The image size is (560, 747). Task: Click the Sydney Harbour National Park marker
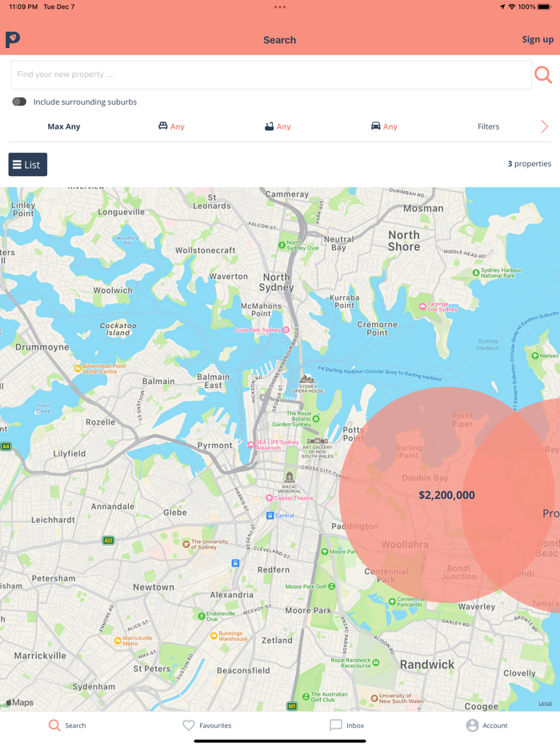coord(476,273)
